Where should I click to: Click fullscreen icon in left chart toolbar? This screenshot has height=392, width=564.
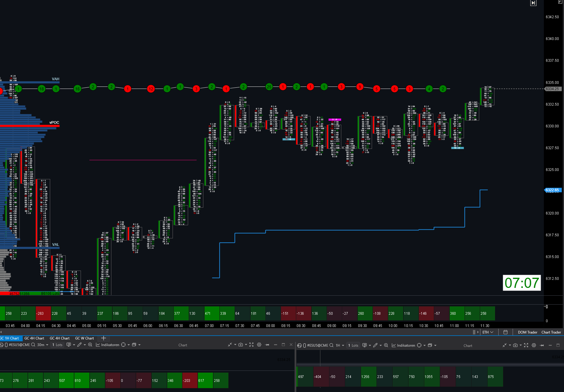point(251,345)
